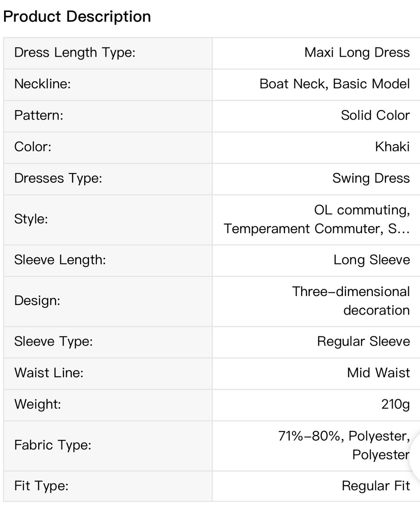This screenshot has height=512, width=420.
Task: Click the Khaki color value
Action: pyautogui.click(x=392, y=147)
